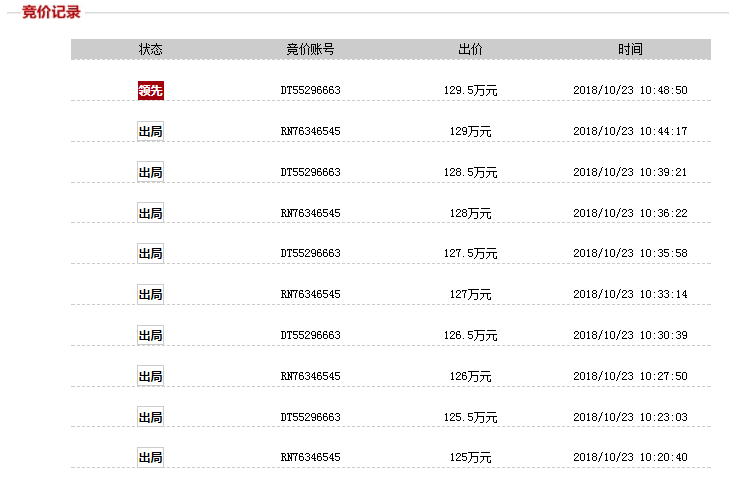Click the red 领先 status badge
Image resolution: width=729 pixels, height=485 pixels.
(151, 90)
